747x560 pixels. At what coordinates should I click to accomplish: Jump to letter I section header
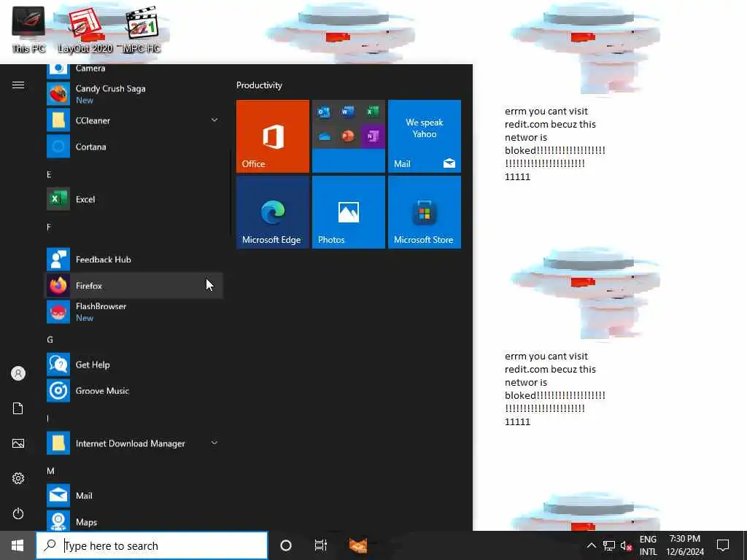tap(47, 419)
